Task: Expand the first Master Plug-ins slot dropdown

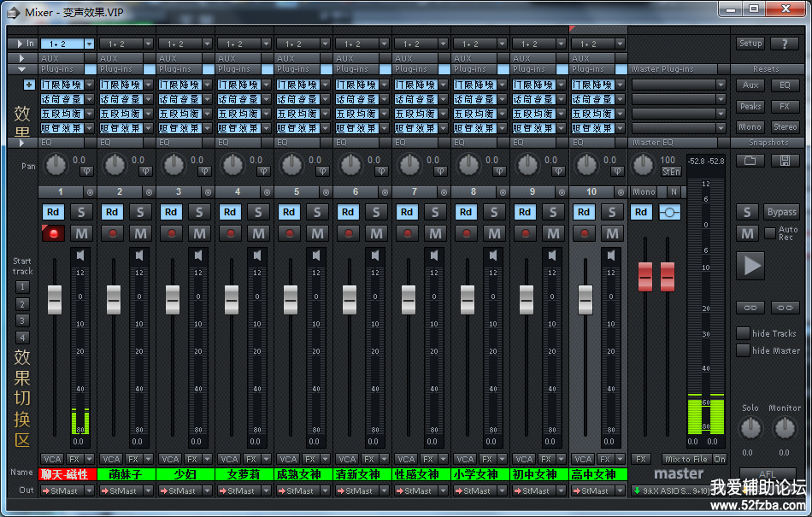Action: pos(721,85)
